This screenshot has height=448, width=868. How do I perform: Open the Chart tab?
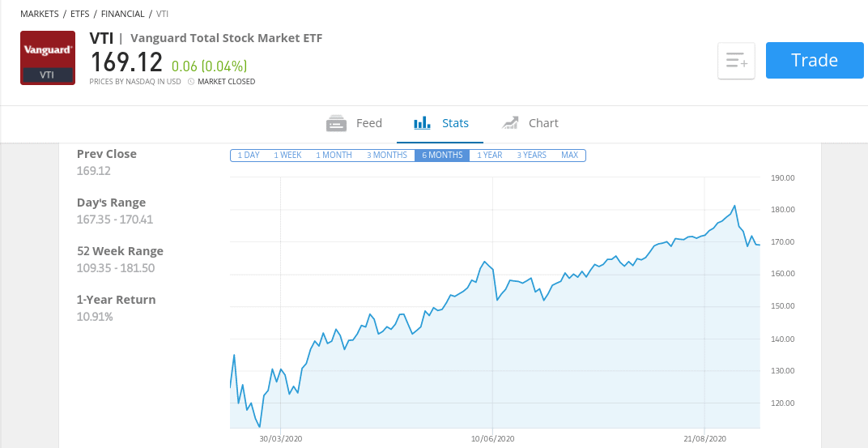[x=530, y=123]
